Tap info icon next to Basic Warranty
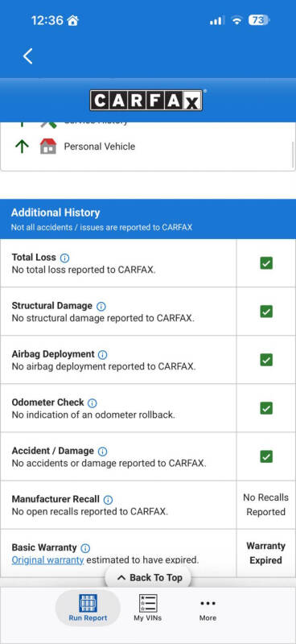Image resolution: width=296 pixels, height=644 pixels. click(x=85, y=548)
